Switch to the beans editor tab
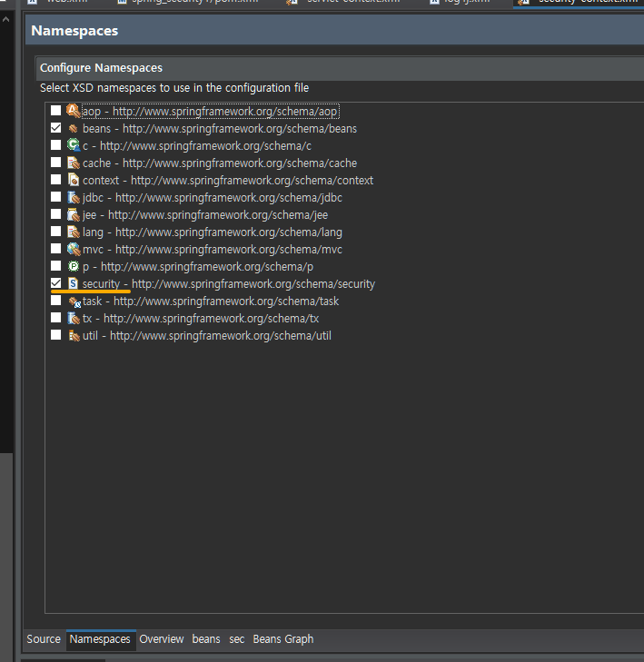 coord(206,639)
